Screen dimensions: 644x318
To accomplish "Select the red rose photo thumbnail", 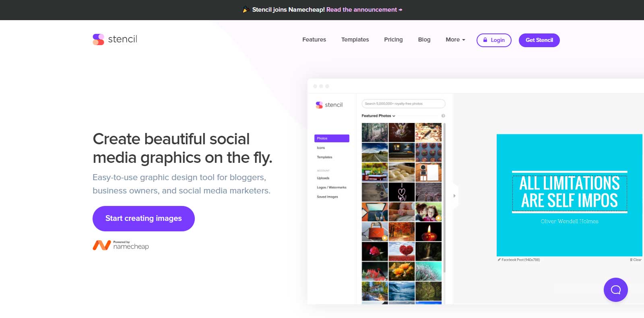I will tap(375, 251).
